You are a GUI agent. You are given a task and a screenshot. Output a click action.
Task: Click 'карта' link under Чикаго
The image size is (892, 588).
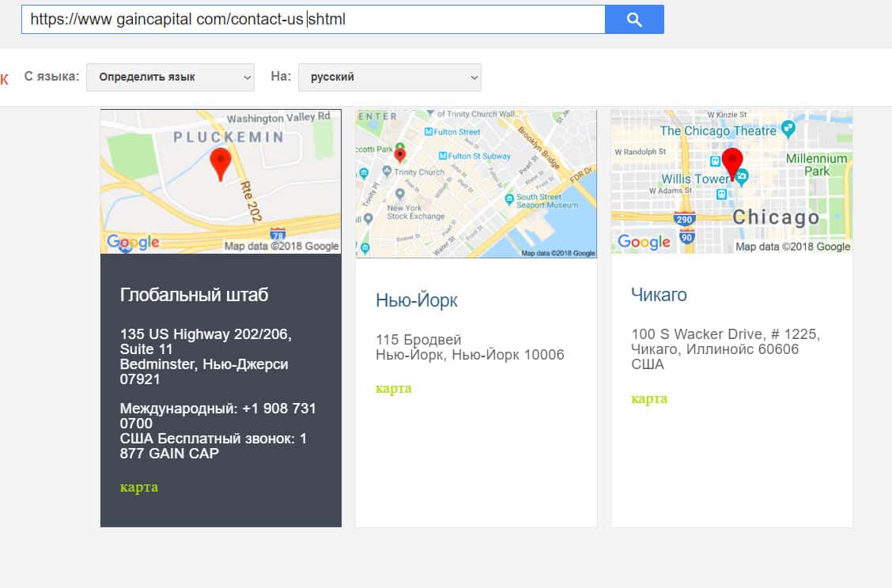(649, 398)
